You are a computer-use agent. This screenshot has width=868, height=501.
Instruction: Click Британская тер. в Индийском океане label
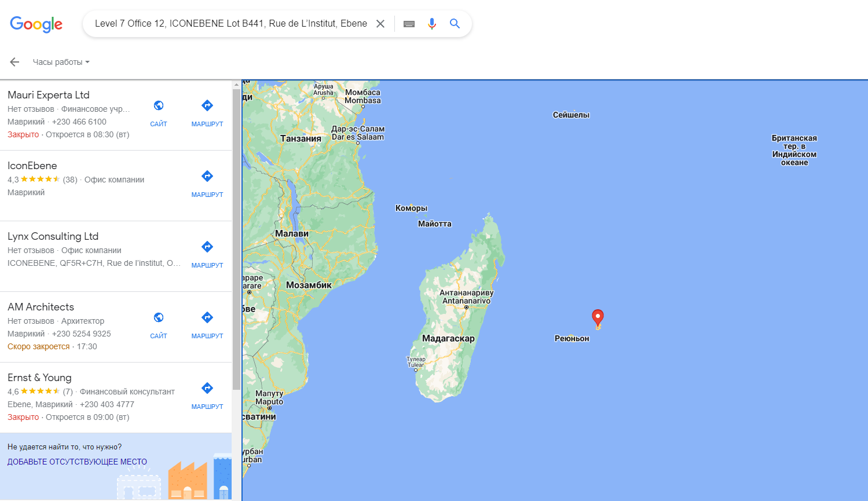pyautogui.click(x=794, y=150)
